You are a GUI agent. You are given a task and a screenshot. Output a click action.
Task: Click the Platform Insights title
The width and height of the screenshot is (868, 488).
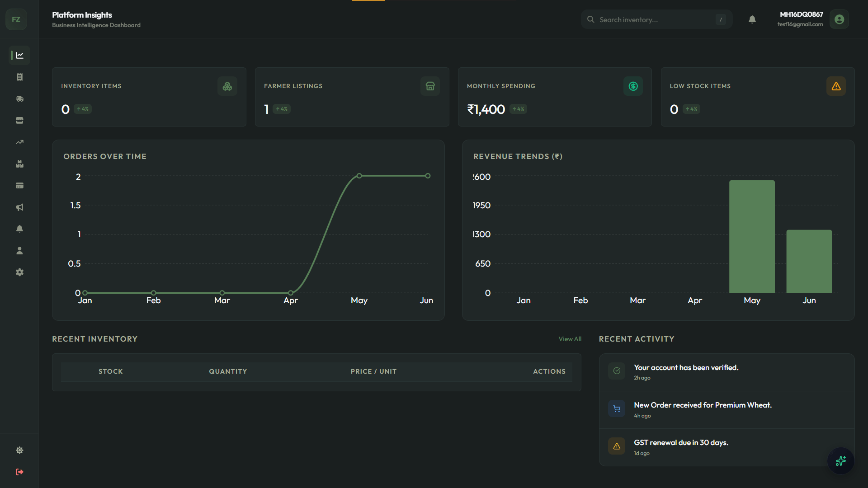click(x=82, y=15)
